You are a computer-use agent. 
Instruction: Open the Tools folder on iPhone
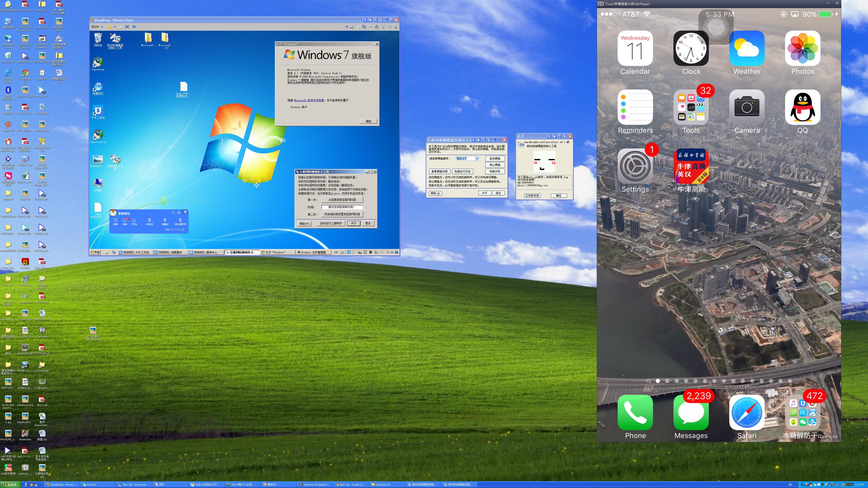pos(691,108)
